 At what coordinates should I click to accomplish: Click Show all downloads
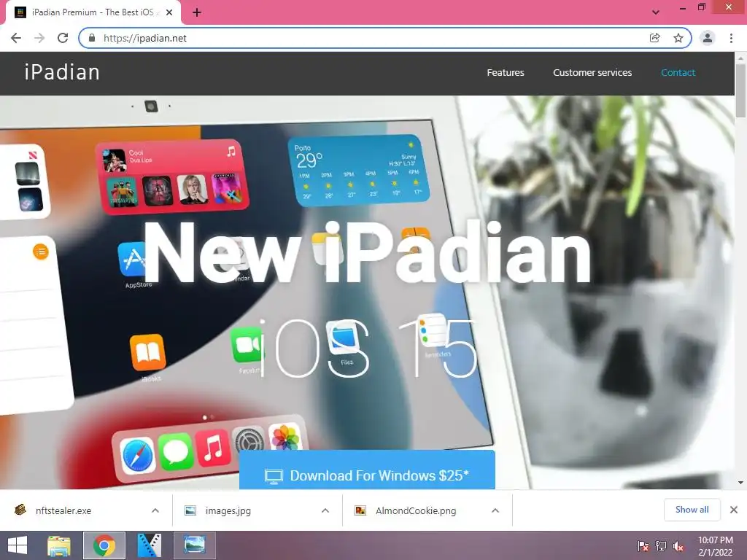coord(692,510)
